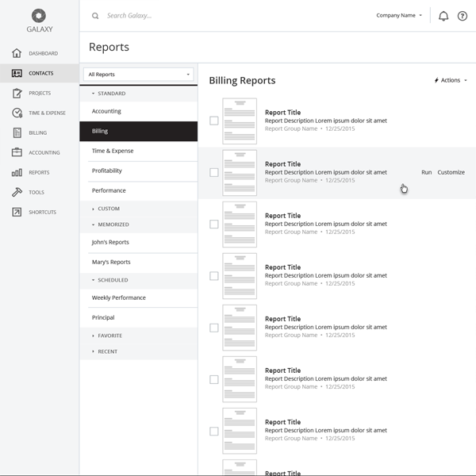Image resolution: width=476 pixels, height=476 pixels.
Task: Open notifications bell icon
Action: 443,16
